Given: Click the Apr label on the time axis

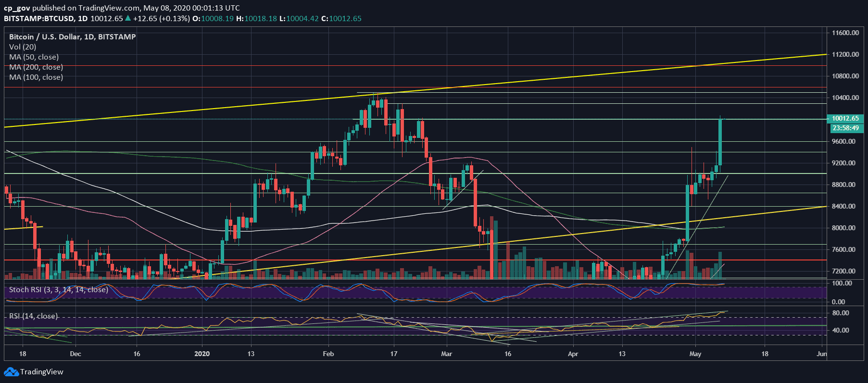Looking at the screenshot, I should tap(573, 354).
